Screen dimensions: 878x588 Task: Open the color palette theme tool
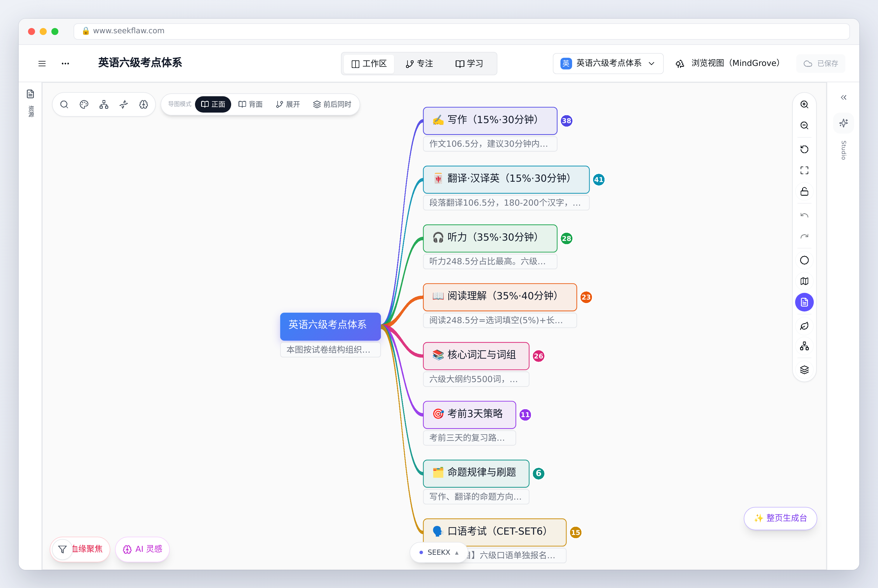84,104
